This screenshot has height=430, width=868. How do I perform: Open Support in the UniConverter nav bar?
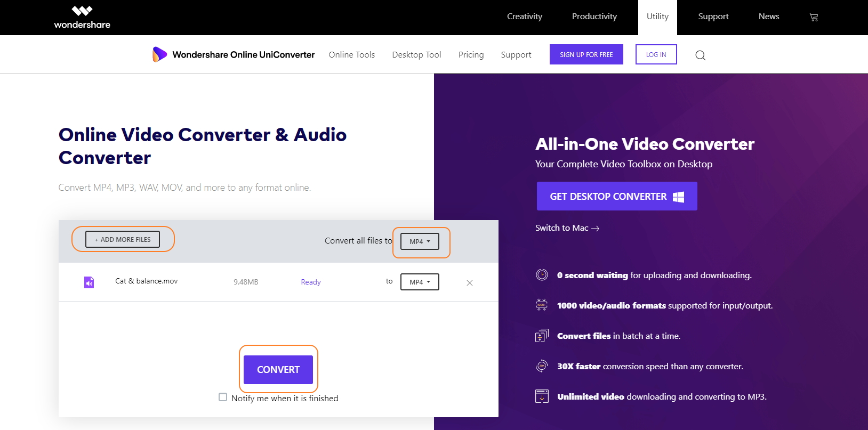[x=516, y=54]
